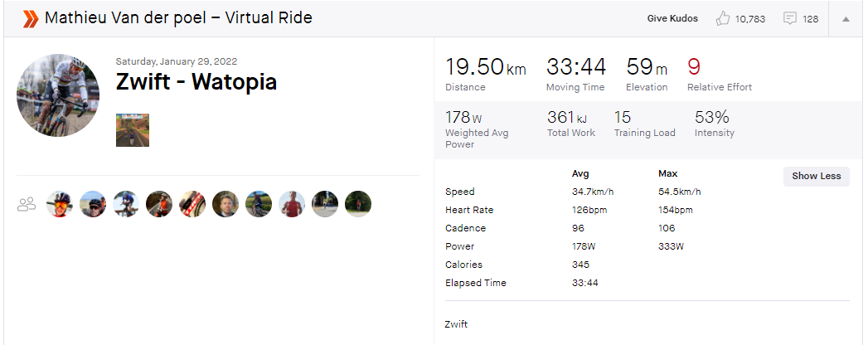Click the group athletes icon
Screen dimensions: 868x345
tap(27, 204)
